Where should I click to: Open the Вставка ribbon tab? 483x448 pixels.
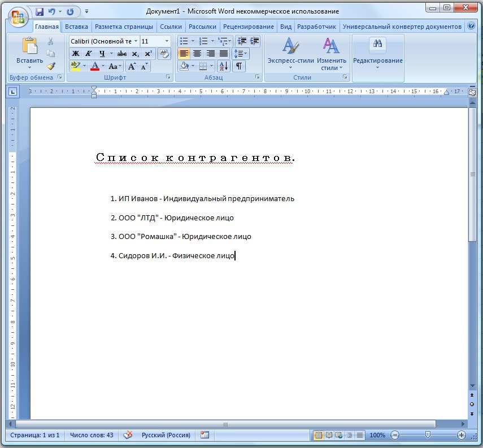click(x=76, y=27)
